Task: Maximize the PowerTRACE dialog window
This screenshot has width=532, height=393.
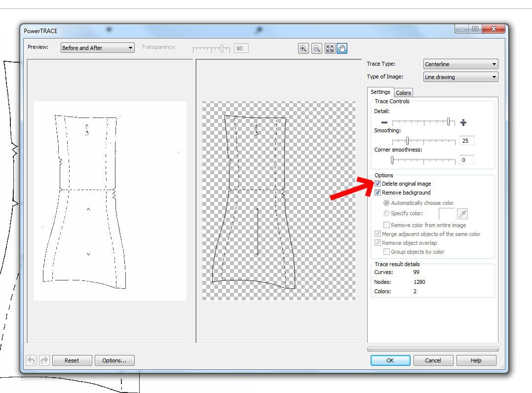Action: (475, 29)
